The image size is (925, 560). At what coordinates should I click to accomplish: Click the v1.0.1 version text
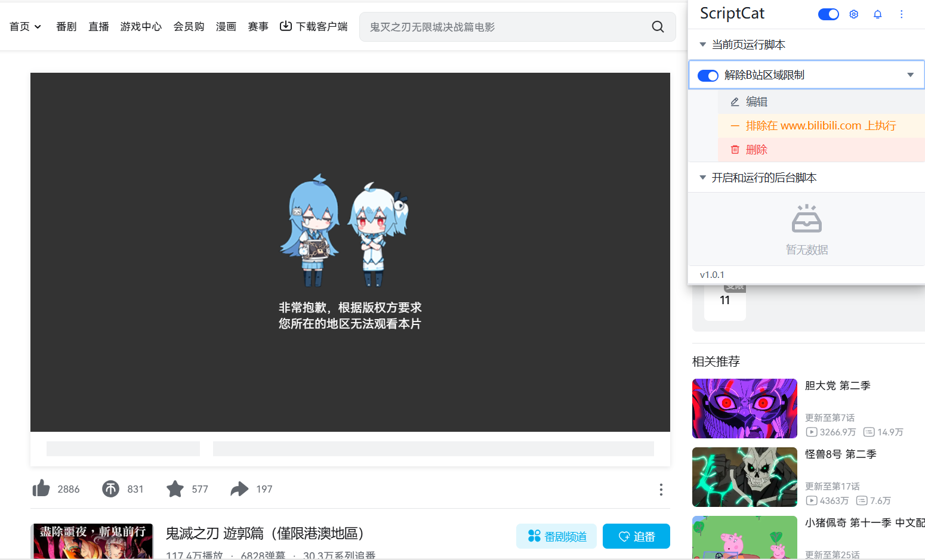pyautogui.click(x=712, y=275)
